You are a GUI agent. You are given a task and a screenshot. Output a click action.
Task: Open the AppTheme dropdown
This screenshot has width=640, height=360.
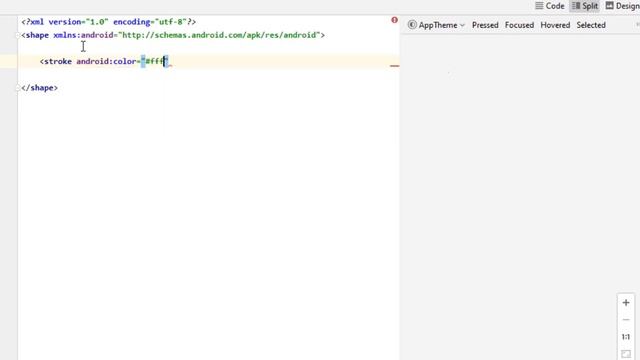[436, 25]
